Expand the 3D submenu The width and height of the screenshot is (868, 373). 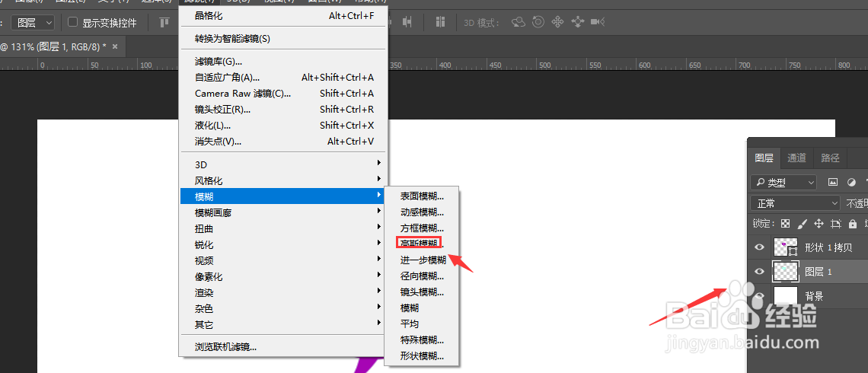tap(282, 164)
